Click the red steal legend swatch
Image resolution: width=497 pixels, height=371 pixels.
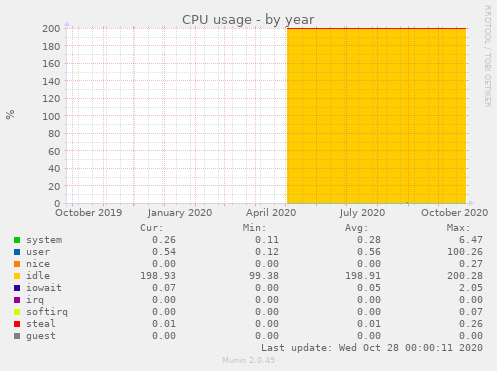tap(17, 324)
